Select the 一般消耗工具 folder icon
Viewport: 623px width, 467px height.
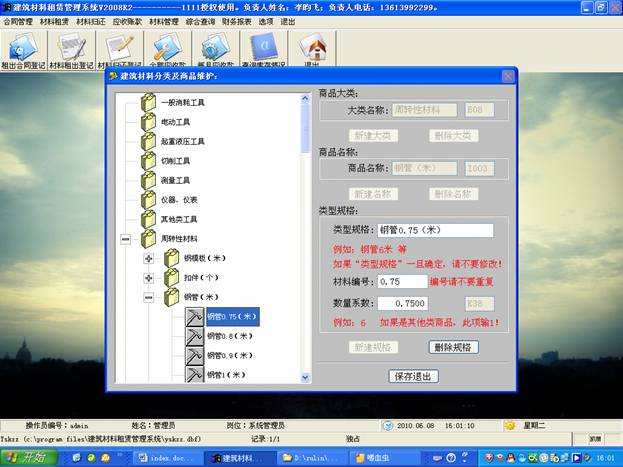click(x=149, y=101)
